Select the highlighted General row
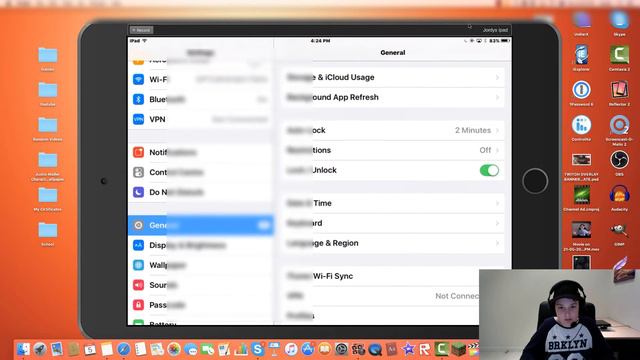 click(200, 225)
